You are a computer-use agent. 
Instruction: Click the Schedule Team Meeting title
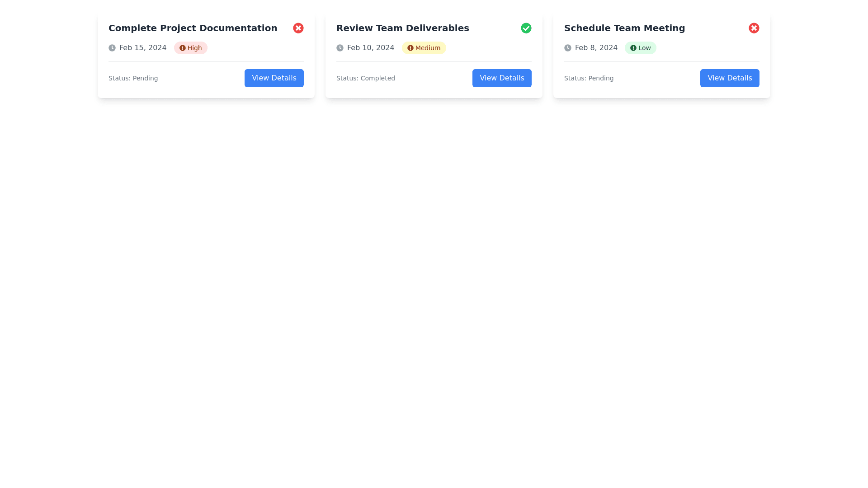(624, 28)
